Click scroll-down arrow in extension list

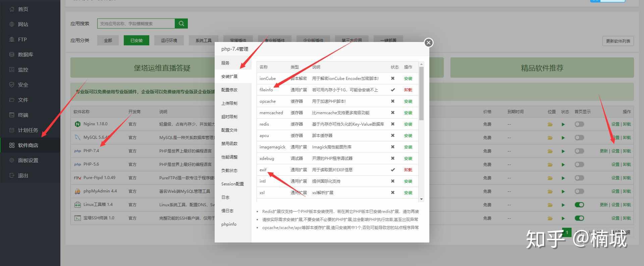tap(422, 199)
